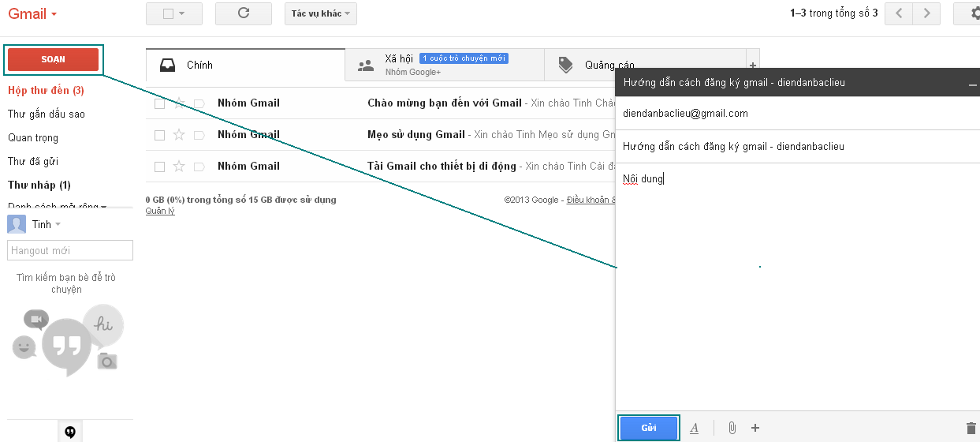Click the "Hangout mới" search field

[x=70, y=250]
